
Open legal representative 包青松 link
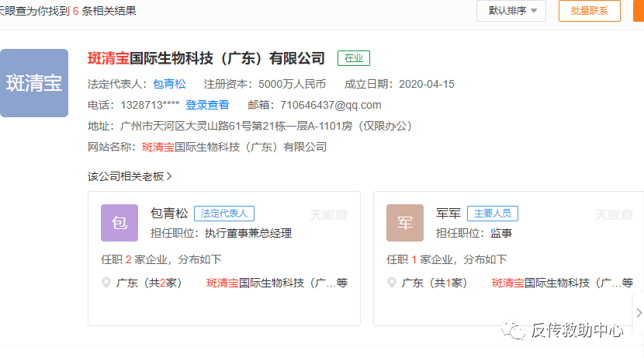click(x=169, y=84)
